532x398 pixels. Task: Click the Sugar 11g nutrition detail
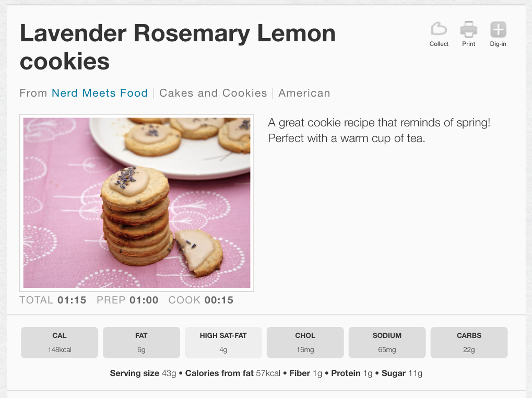[401, 373]
